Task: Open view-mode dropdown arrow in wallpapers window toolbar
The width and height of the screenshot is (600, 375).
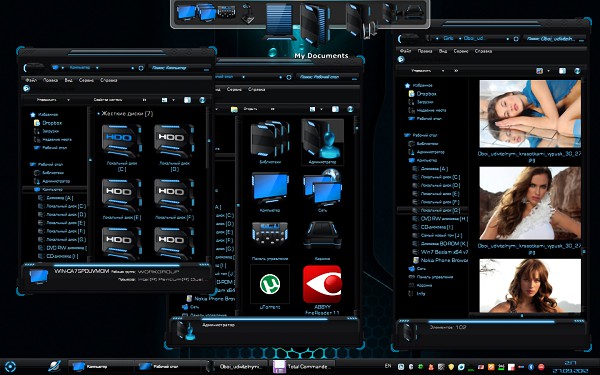Action: click(548, 71)
